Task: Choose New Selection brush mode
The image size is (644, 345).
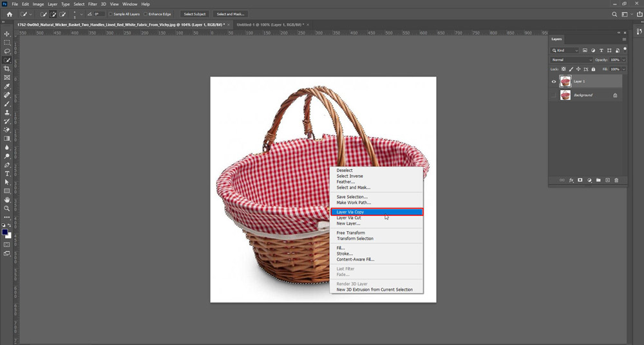Action: point(44,14)
